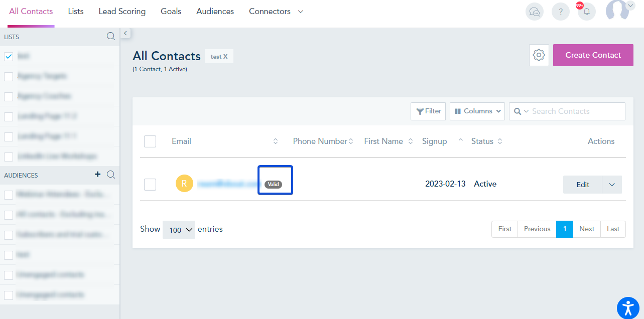The width and height of the screenshot is (644, 319).
Task: Tick the select-all contacts checkbox
Action: (150, 141)
